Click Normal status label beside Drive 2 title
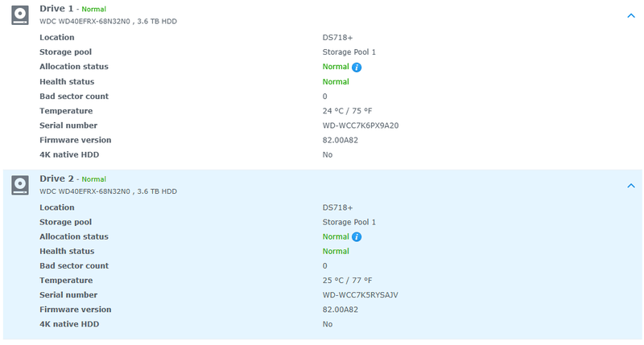Viewport: 644px width, 345px height. (94, 179)
